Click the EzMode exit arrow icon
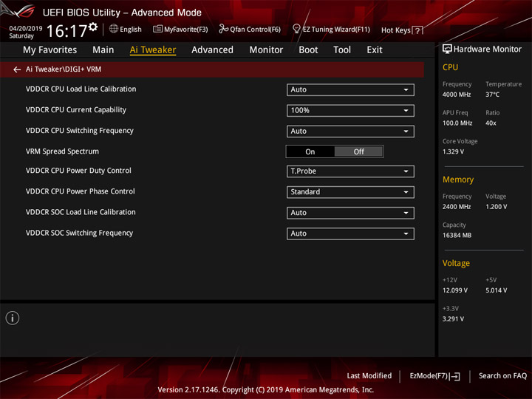The image size is (532, 399). coord(455,376)
